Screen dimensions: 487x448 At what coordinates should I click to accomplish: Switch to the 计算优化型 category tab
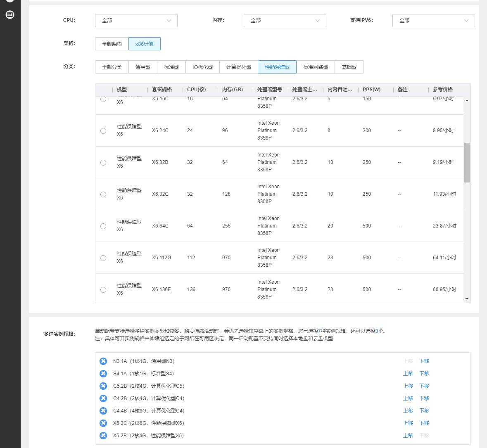[239, 67]
